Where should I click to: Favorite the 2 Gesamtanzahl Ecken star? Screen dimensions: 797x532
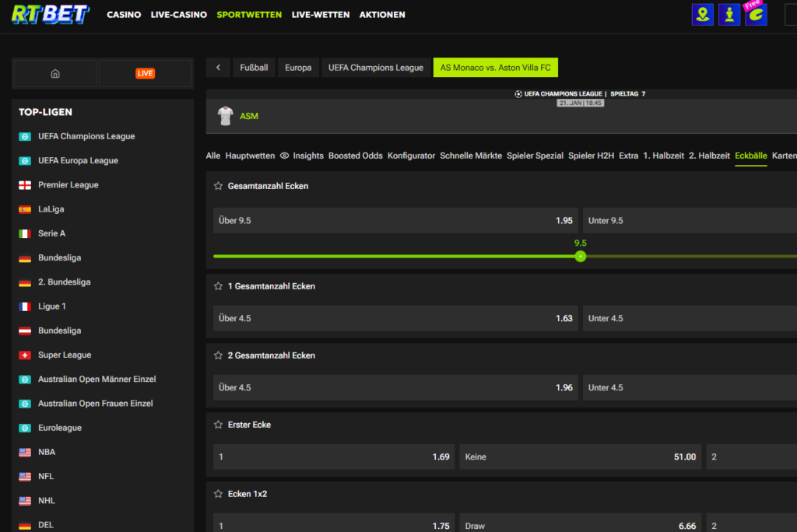click(x=218, y=355)
